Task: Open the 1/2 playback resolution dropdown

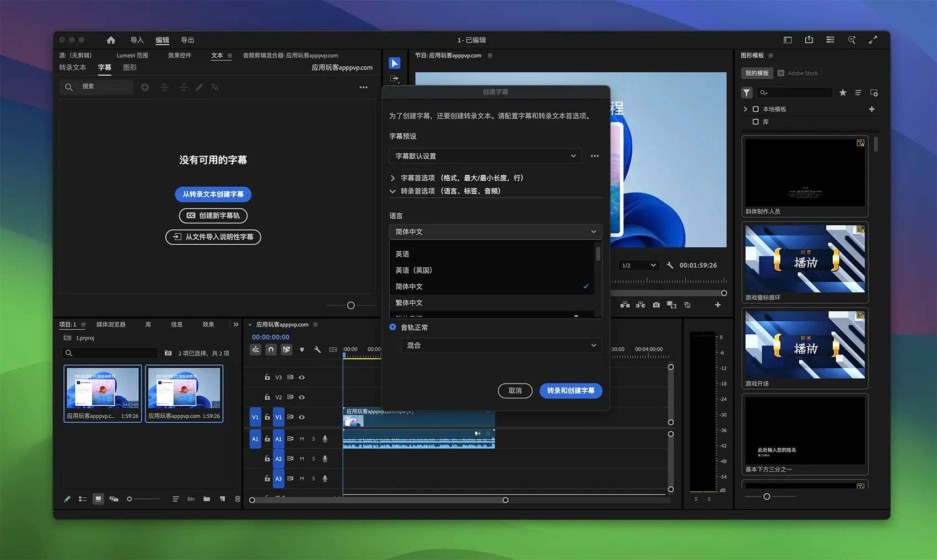Action: pos(639,265)
